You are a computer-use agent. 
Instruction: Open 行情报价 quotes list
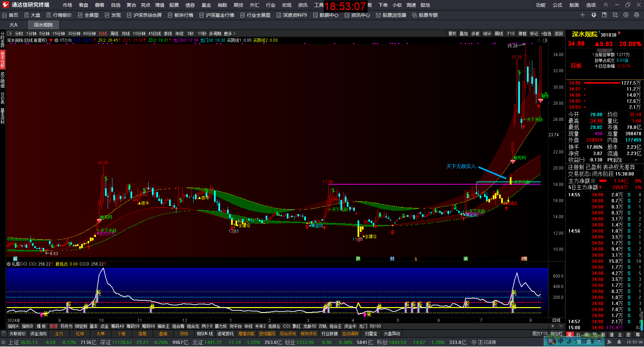click(59, 15)
